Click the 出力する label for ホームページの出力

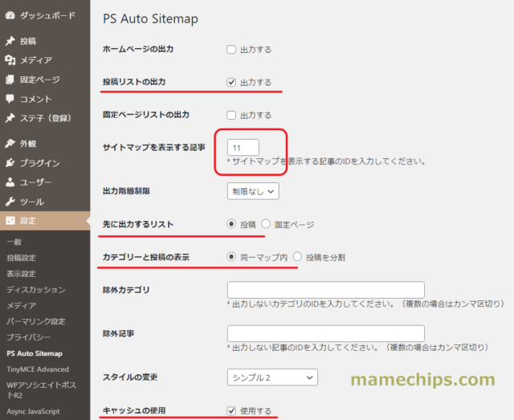(x=255, y=50)
